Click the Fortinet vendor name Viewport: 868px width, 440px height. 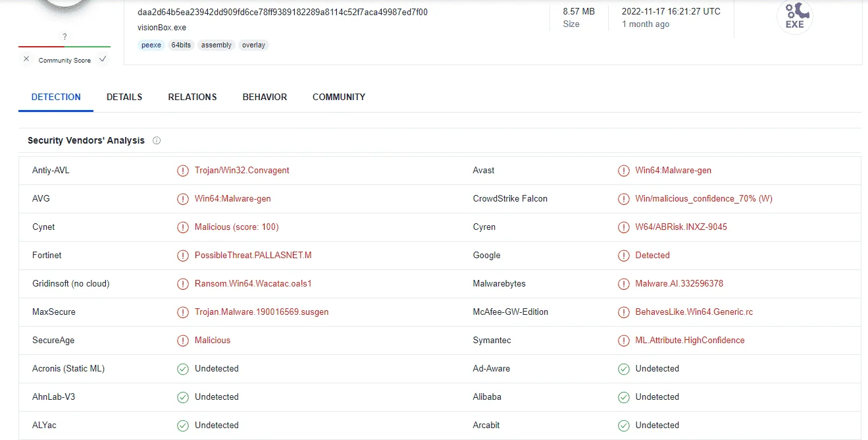47,256
